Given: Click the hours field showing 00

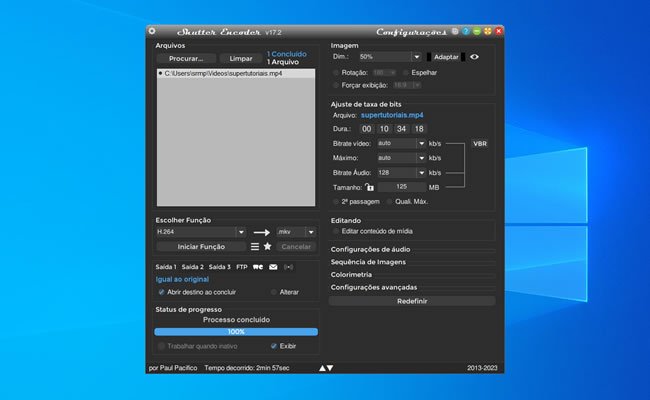Looking at the screenshot, I should pos(366,129).
